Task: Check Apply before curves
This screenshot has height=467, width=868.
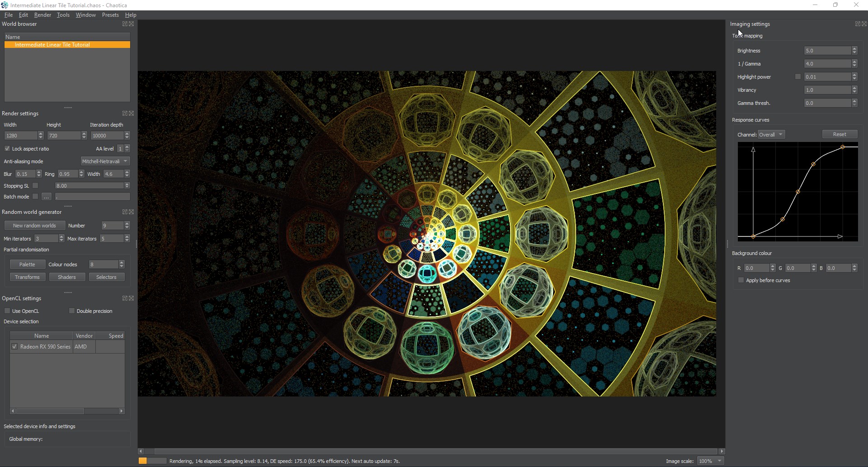Action: coord(741,280)
